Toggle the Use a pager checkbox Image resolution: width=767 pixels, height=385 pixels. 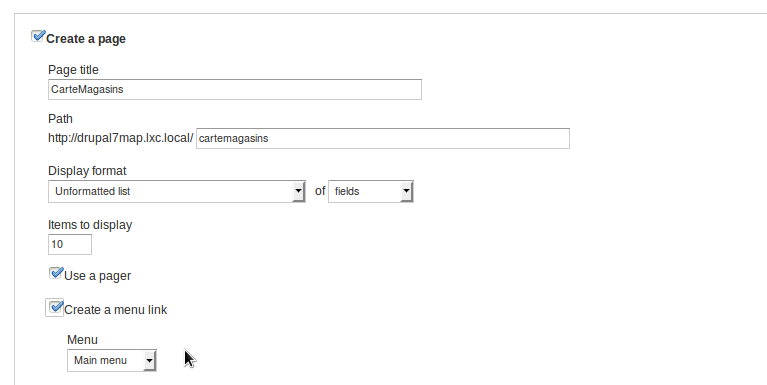[56, 273]
